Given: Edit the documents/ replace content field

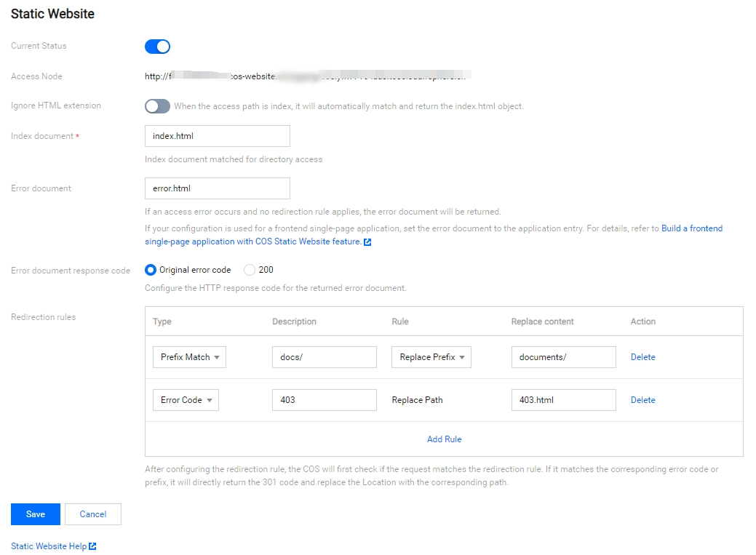Looking at the screenshot, I should [564, 357].
